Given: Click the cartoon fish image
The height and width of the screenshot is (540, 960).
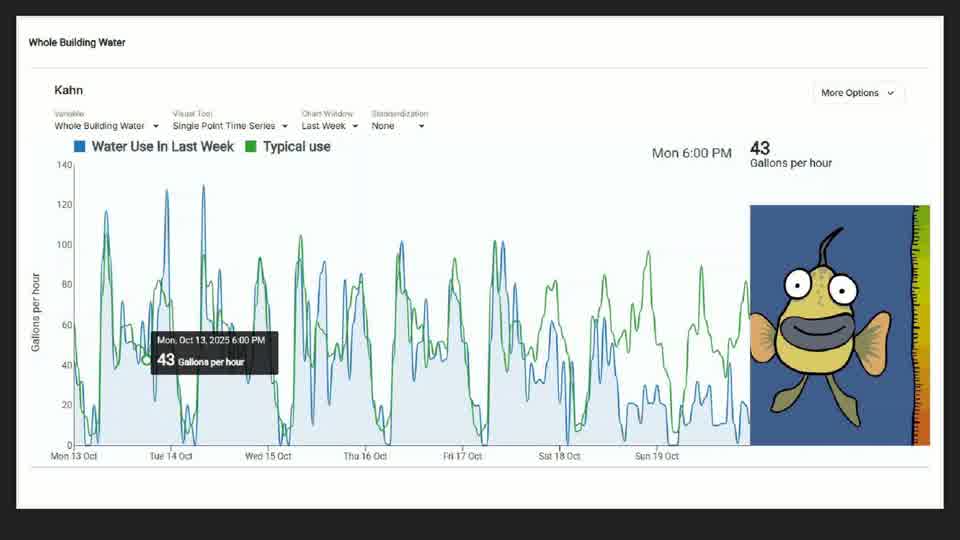Looking at the screenshot, I should coord(831,325).
